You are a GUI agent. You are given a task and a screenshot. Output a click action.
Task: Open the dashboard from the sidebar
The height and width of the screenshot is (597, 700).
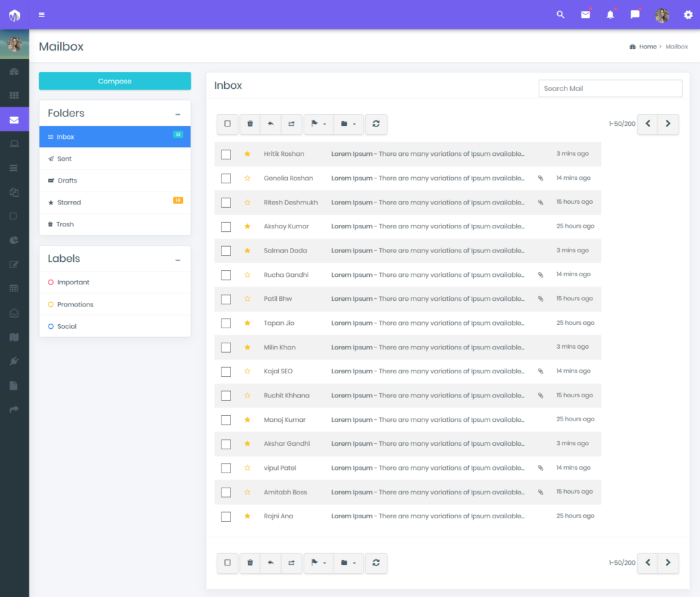[14, 71]
